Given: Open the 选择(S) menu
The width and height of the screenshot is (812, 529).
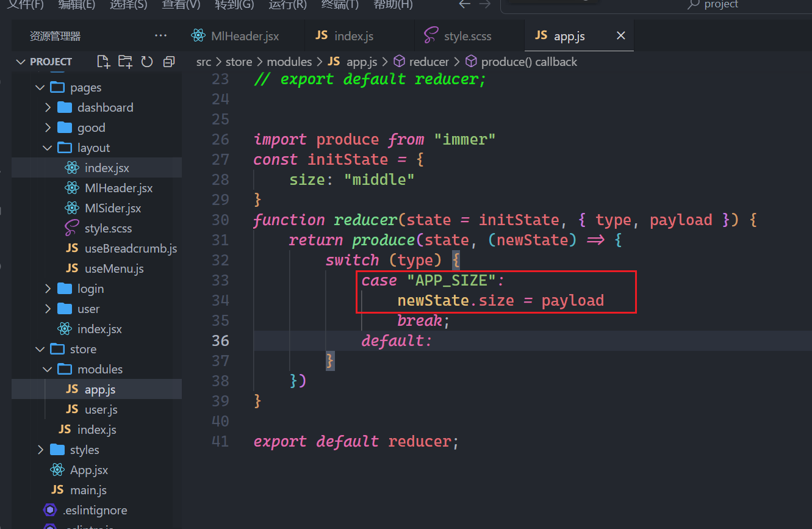Looking at the screenshot, I should click(129, 4).
